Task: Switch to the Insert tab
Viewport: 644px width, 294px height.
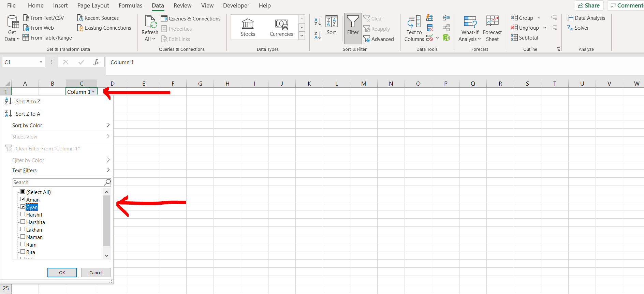Action: click(x=60, y=5)
